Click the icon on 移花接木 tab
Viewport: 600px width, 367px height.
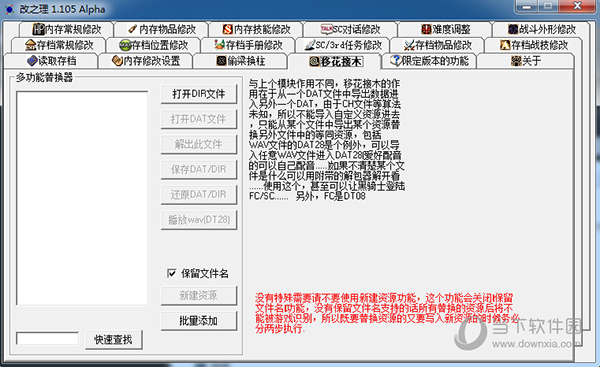pos(315,61)
